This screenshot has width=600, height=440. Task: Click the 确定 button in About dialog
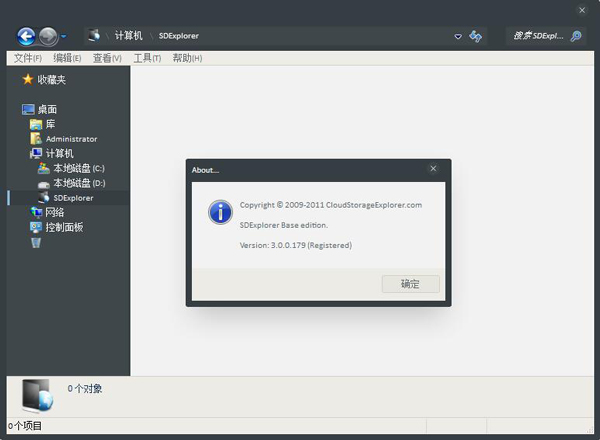point(411,284)
